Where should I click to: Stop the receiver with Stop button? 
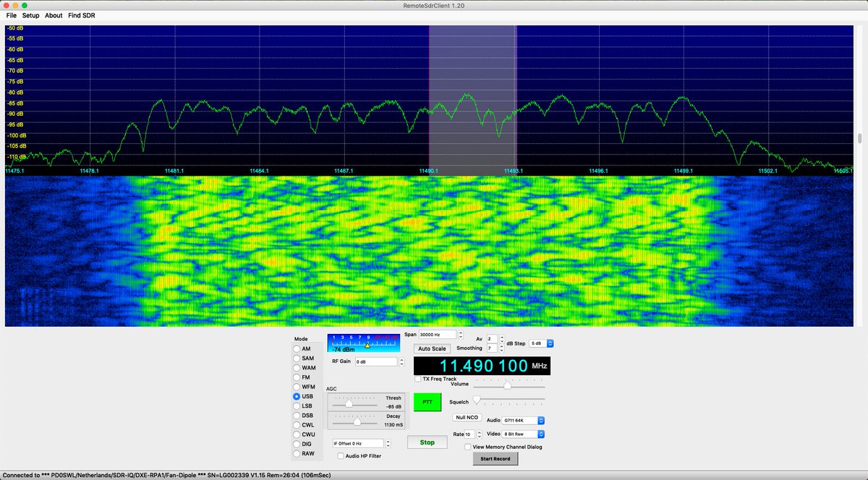coord(427,442)
